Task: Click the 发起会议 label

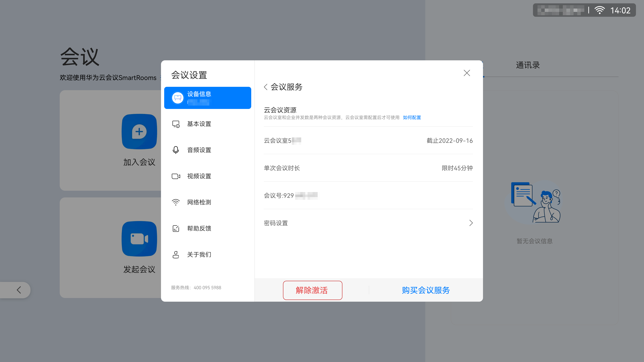Action: pyautogui.click(x=139, y=269)
